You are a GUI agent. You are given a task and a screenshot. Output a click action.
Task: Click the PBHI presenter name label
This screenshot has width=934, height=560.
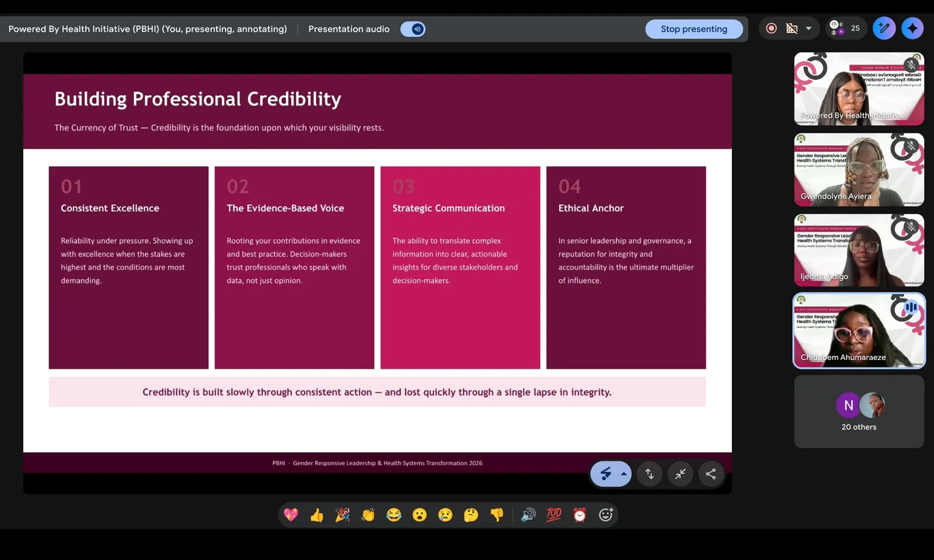[148, 29]
